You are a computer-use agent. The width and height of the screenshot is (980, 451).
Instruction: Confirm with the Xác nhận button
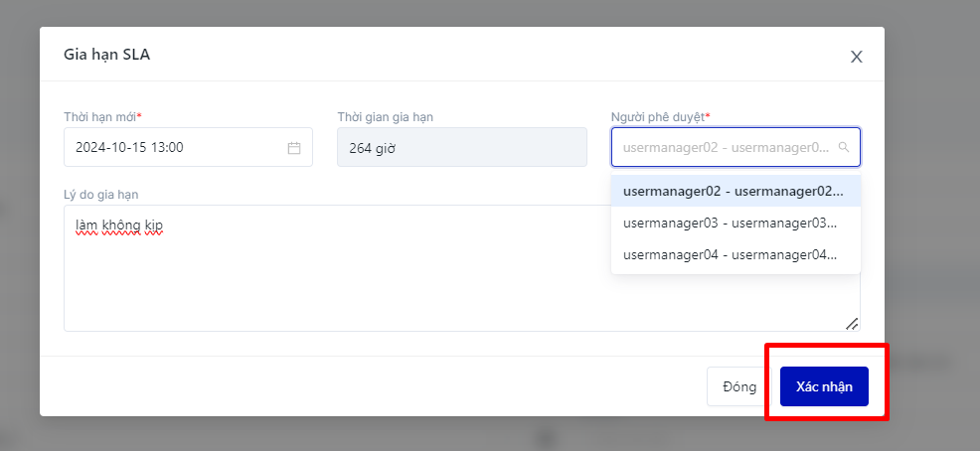pos(824,386)
